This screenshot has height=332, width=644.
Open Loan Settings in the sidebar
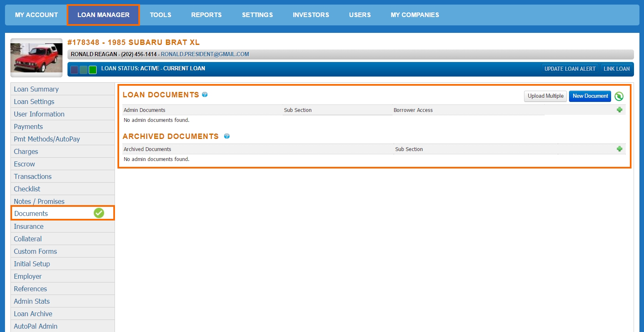point(62,102)
